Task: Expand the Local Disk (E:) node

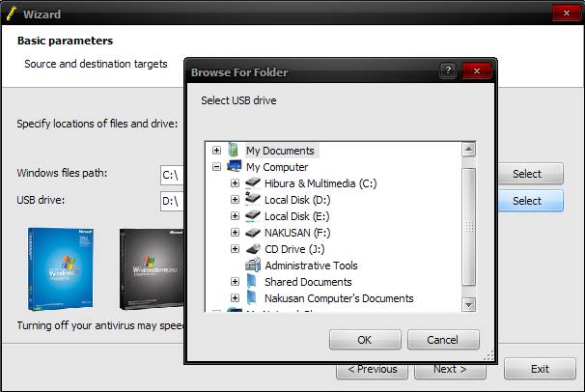Action: coord(235,216)
